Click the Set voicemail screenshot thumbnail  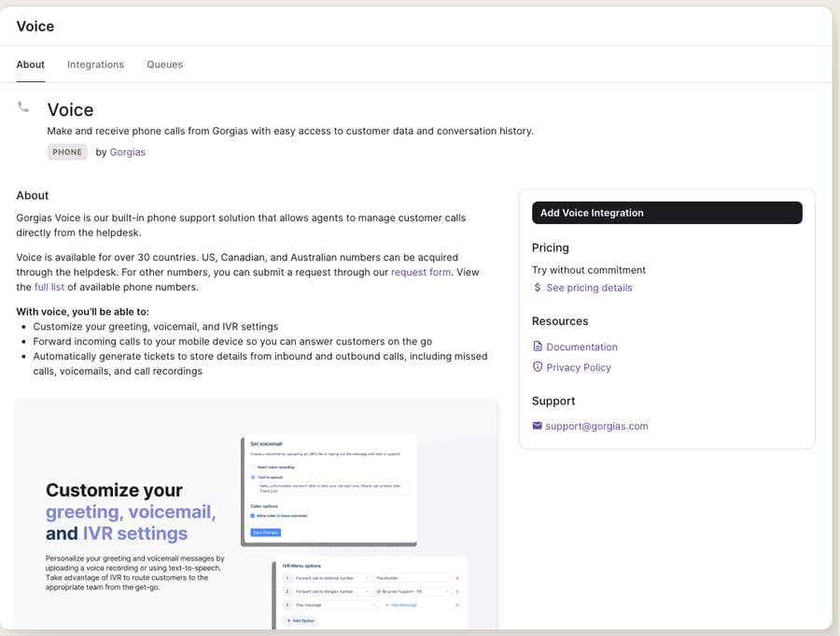329,490
